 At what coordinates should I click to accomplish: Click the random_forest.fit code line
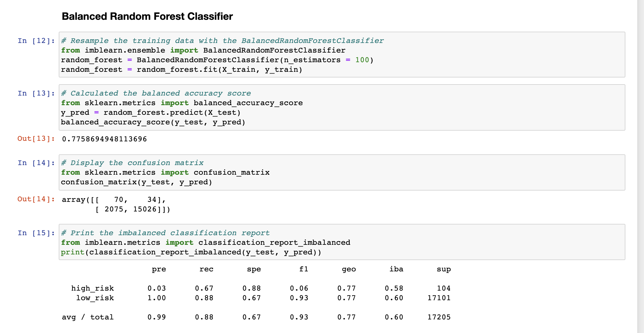181,69
